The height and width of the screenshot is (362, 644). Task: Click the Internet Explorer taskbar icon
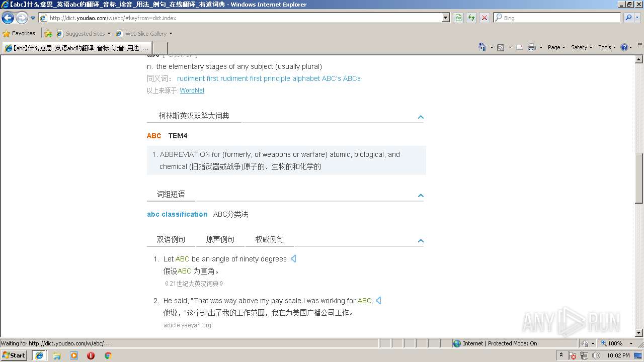[39, 355]
